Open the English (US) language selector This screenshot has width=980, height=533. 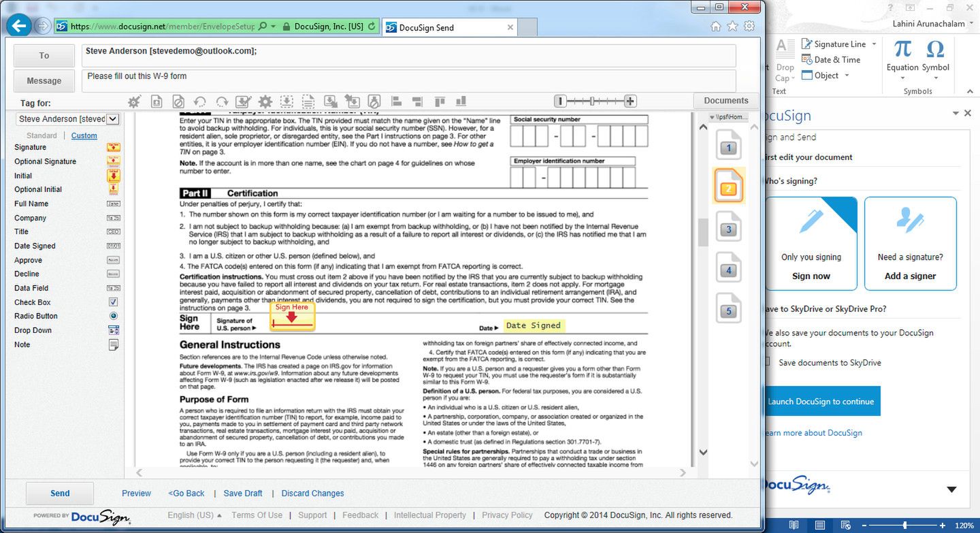tap(194, 515)
